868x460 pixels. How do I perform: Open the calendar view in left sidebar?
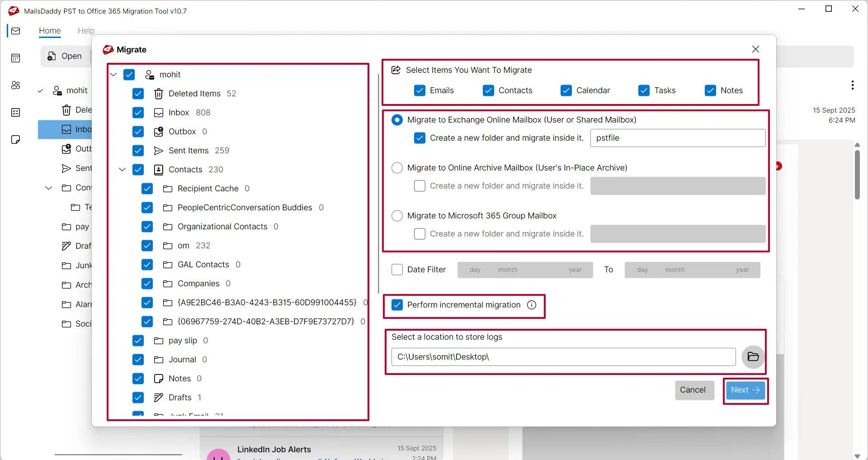[x=16, y=58]
